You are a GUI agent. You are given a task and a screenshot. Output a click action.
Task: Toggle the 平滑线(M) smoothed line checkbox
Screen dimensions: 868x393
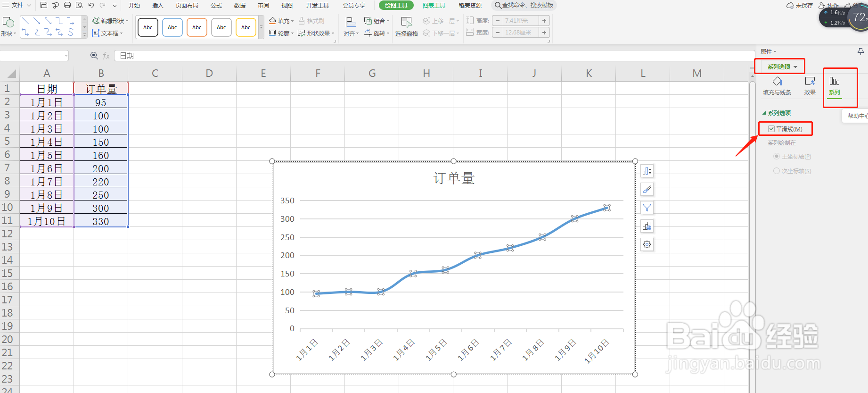[x=771, y=129]
